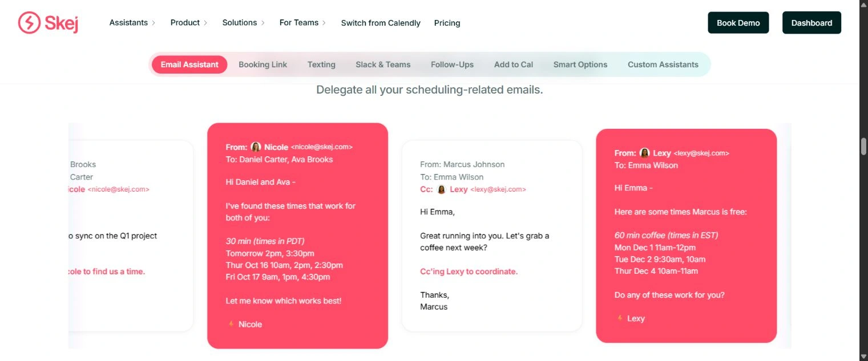Image resolution: width=868 pixels, height=361 pixels.
Task: Open the For Teams dropdown
Action: pyautogui.click(x=302, y=23)
